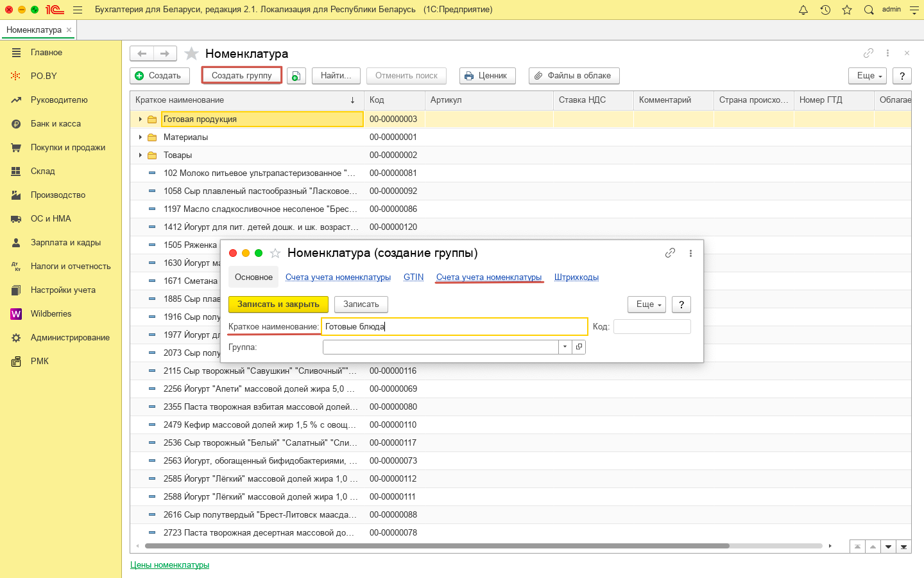
Task: Open the Группа dropdown arrow
Action: point(565,347)
